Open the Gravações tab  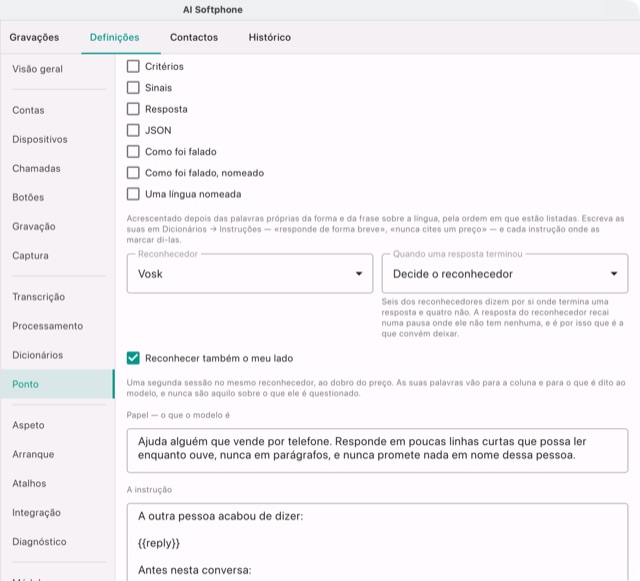(x=34, y=38)
